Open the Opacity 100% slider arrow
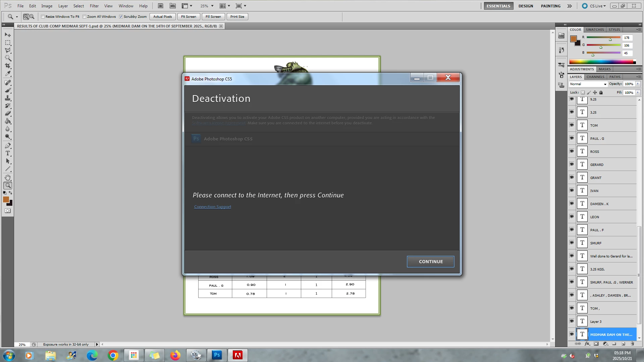Viewport: 644px width, 362px height. (638, 84)
